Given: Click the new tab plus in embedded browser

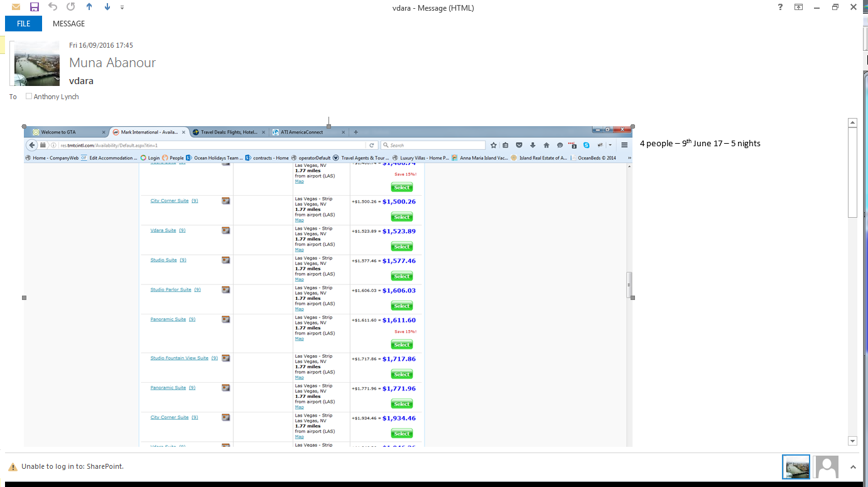Looking at the screenshot, I should click(356, 132).
